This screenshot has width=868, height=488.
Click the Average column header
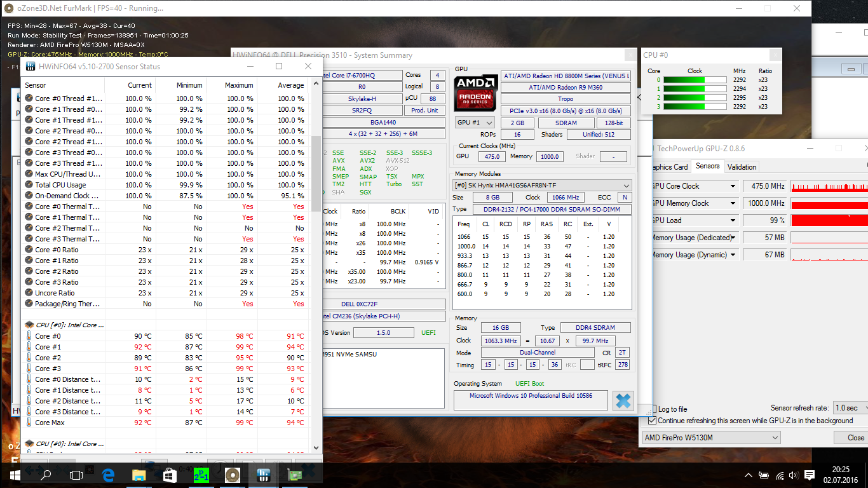[x=283, y=85]
